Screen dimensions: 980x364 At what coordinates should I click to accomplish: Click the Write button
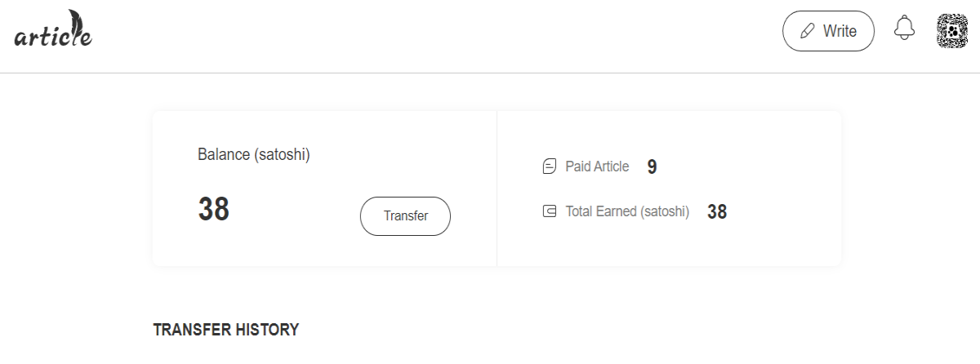828,31
